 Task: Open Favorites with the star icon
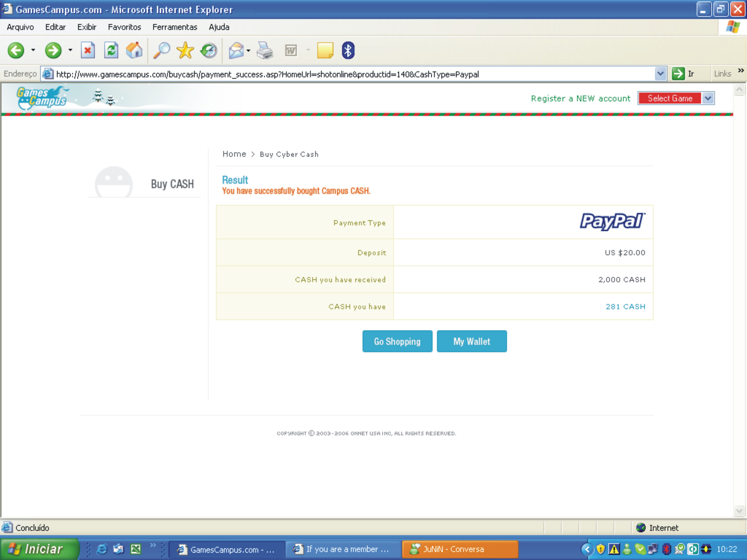185,51
